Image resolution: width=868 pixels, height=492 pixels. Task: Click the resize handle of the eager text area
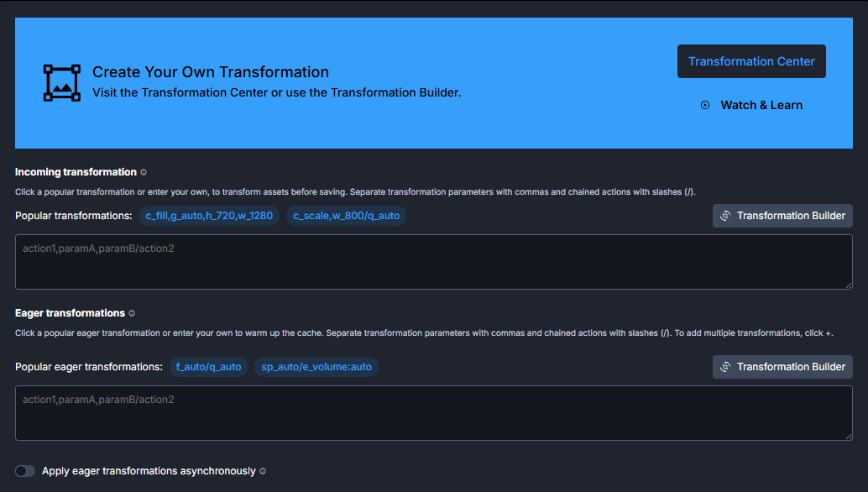tap(849, 437)
